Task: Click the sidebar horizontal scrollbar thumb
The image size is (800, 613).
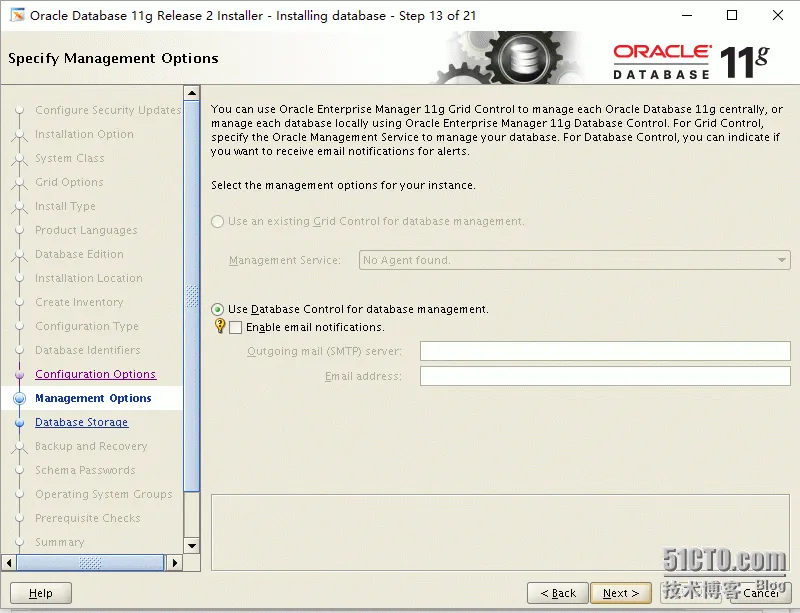Action: click(90, 563)
